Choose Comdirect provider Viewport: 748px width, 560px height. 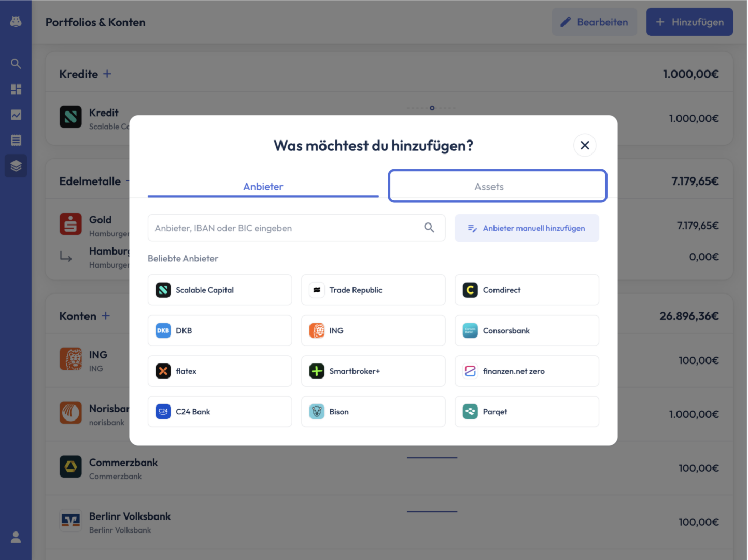tap(527, 290)
